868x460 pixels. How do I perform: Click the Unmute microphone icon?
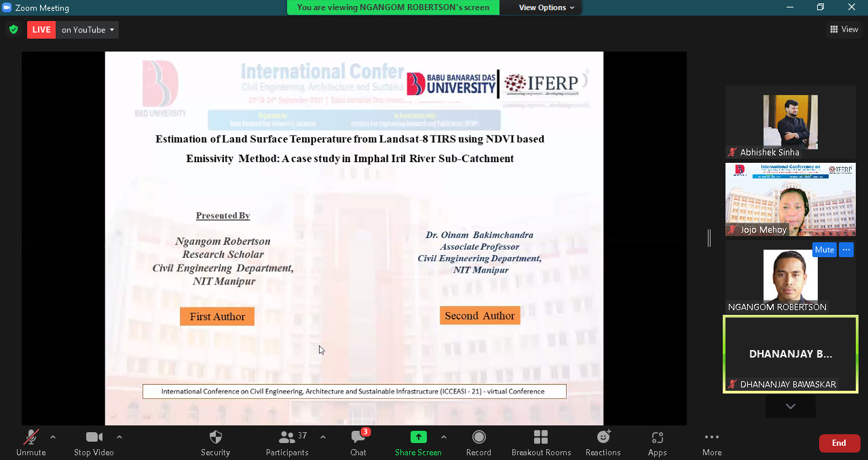[31, 438]
